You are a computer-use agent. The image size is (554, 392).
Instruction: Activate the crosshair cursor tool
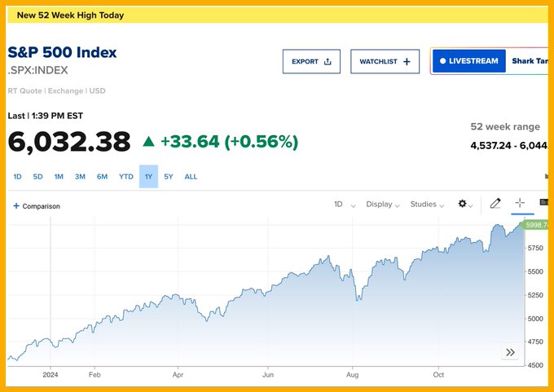[519, 204]
